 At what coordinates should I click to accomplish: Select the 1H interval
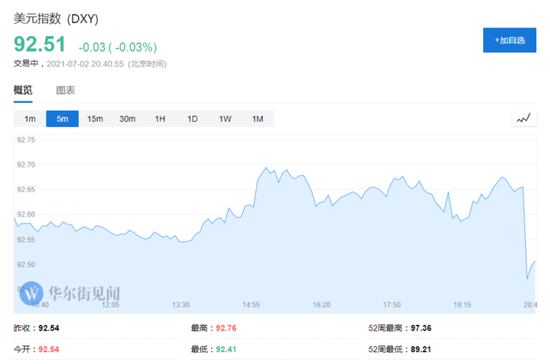tap(160, 119)
